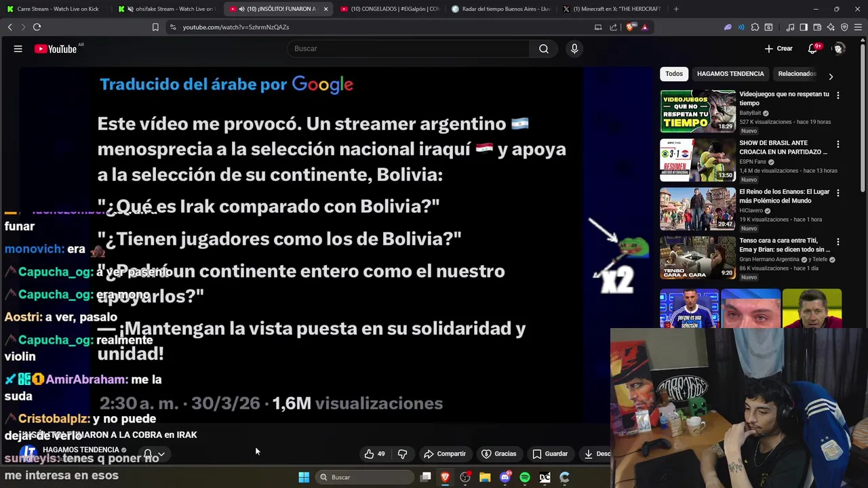Click the Brave Shields lion icon
868x488 pixels.
631,27
